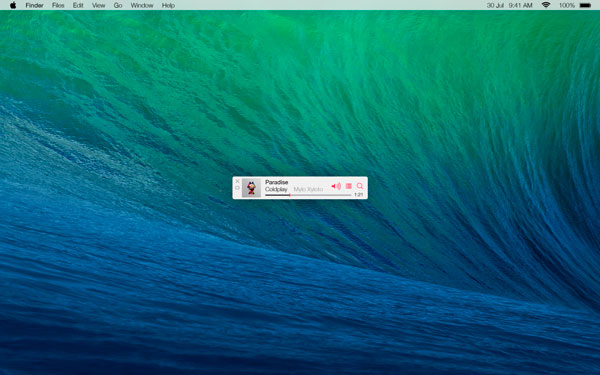600x375 pixels.
Task: Open the Files menu
Action: pos(58,5)
